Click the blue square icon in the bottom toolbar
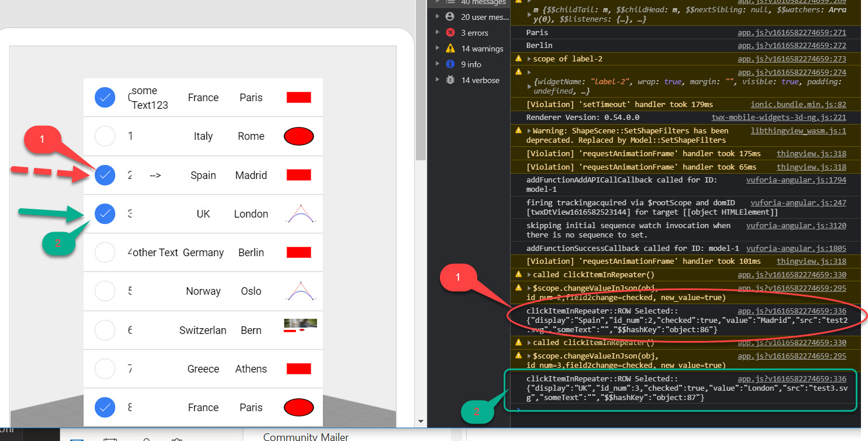The image size is (868, 441). point(77,438)
